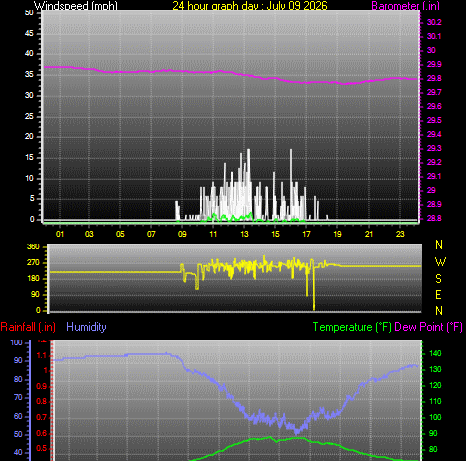466x461 pixels.
Task: Click the 28.9 barometer axis value
Action: 434,204
